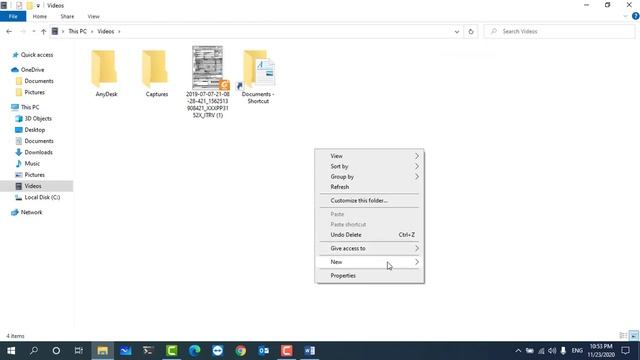
Task: Open the New submenu
Action: [x=369, y=262]
